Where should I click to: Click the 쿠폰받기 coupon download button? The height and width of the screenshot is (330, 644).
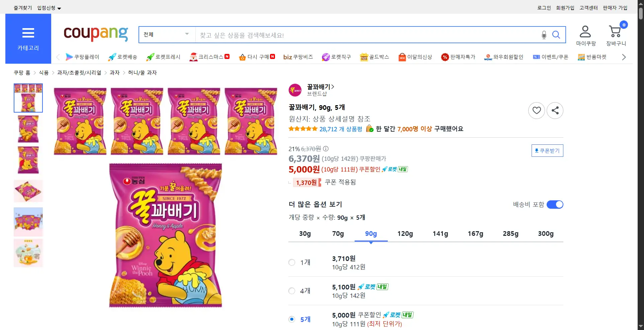point(547,151)
